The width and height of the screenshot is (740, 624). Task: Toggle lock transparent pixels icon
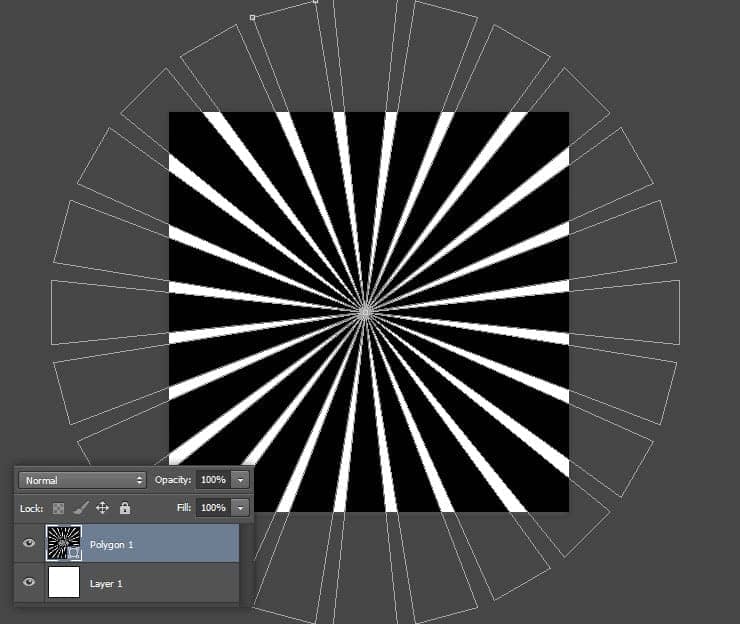point(59,508)
